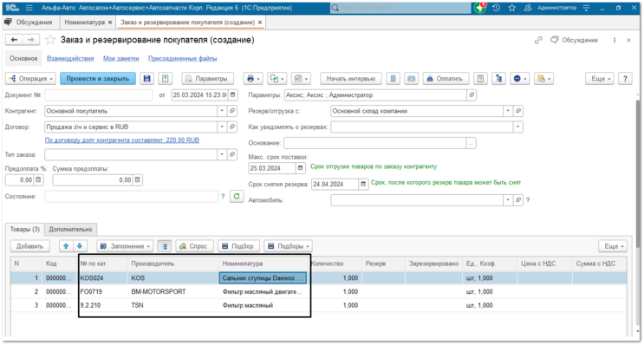The width and height of the screenshot is (644, 345).
Task: Select the Основное section
Action: [23, 58]
